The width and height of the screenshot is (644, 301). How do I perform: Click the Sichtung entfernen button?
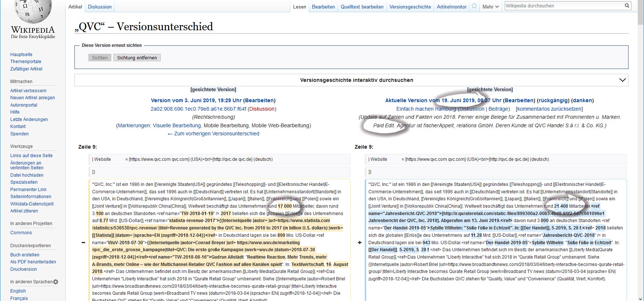[137, 58]
